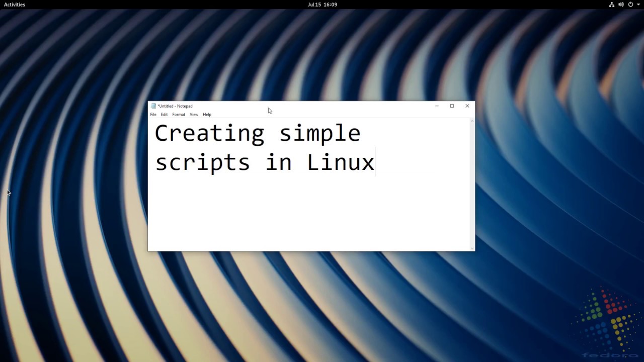Open the Help menu in Notepad
The width and height of the screenshot is (644, 362).
pos(207,115)
